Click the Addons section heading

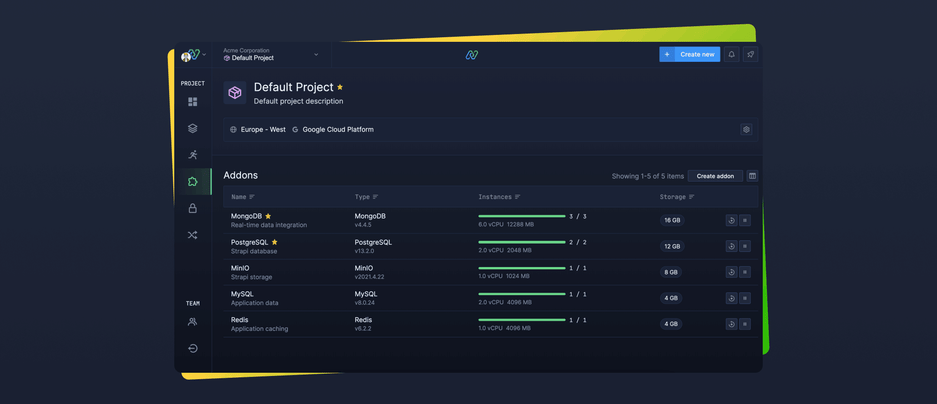(x=241, y=176)
